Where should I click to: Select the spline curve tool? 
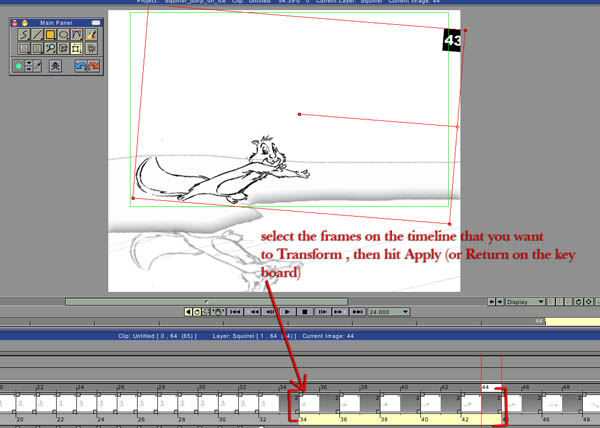77,35
